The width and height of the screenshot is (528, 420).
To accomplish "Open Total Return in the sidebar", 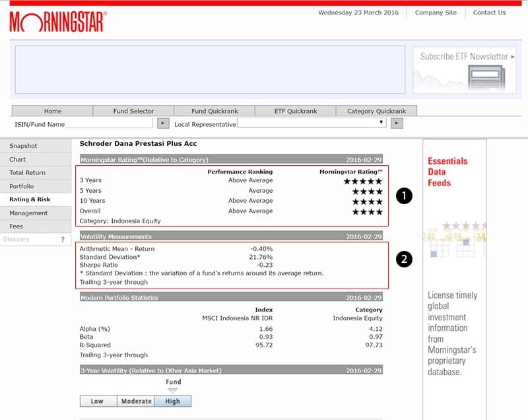I will 27,173.
